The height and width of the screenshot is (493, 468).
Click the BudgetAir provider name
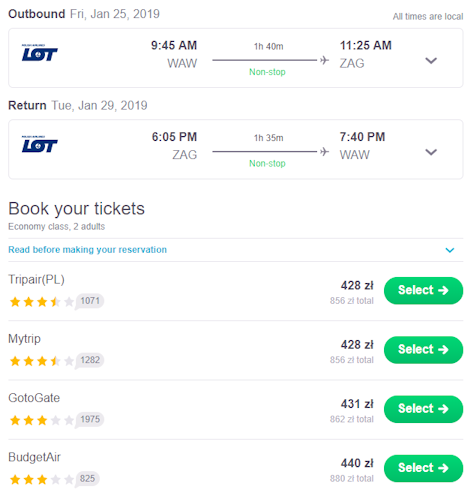coord(34,457)
